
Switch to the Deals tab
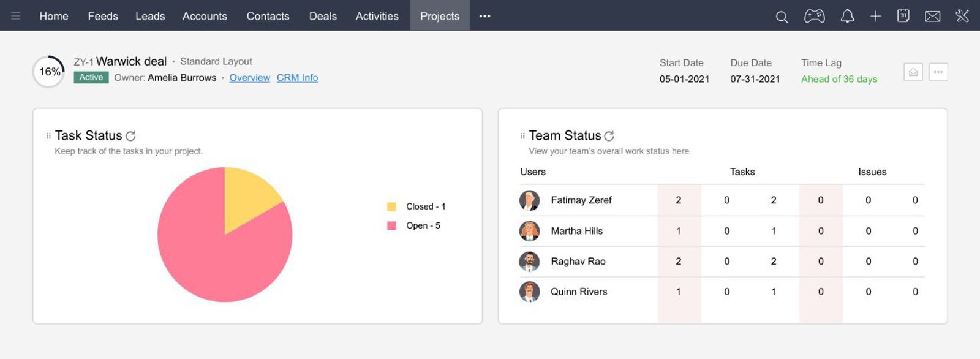point(323,16)
